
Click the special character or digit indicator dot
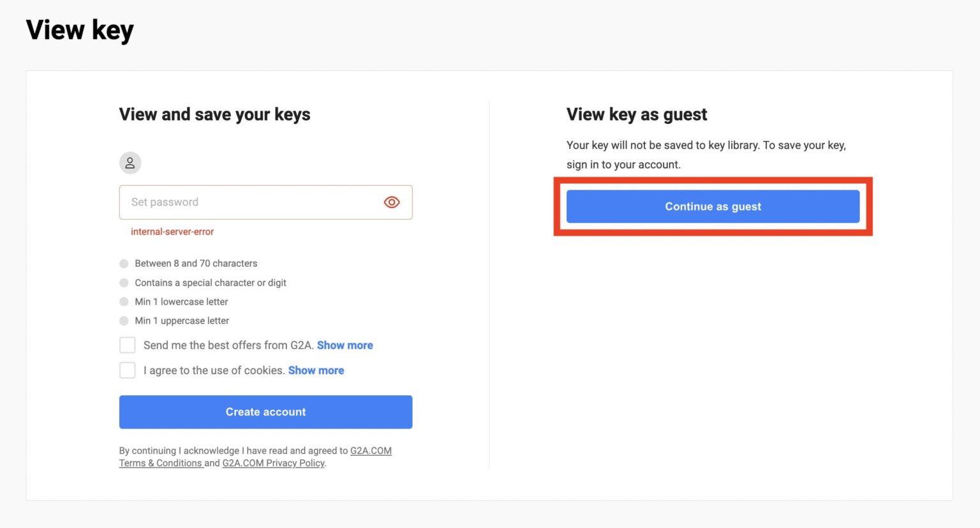point(124,283)
